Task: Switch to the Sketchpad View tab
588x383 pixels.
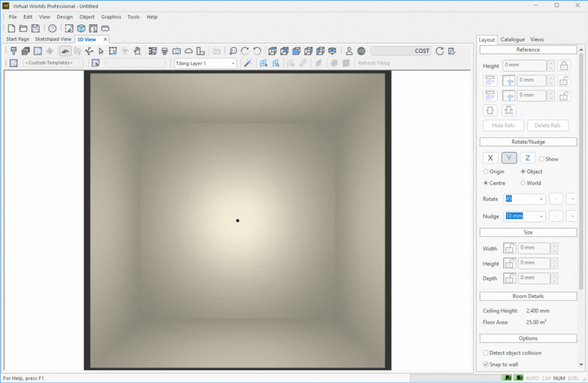Action: click(x=53, y=39)
